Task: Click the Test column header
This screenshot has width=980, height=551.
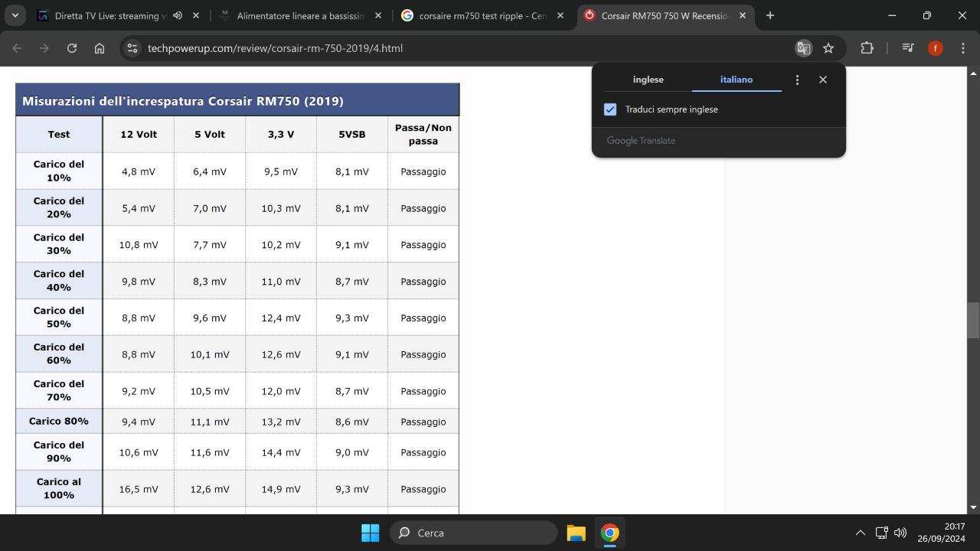Action: (59, 135)
